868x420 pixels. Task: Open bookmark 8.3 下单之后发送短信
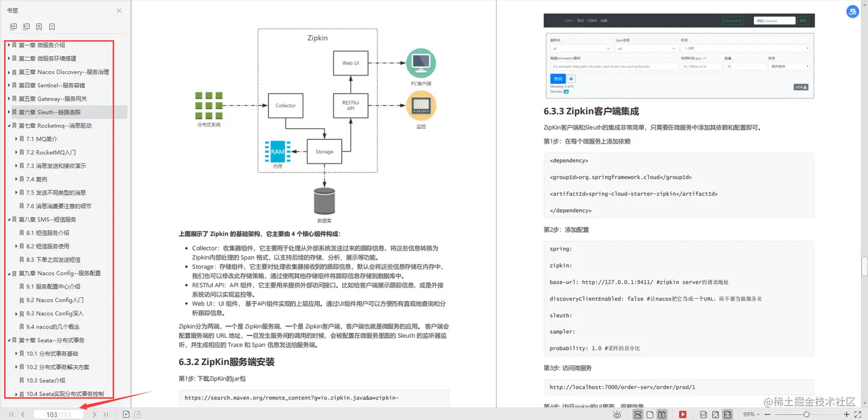(53, 260)
